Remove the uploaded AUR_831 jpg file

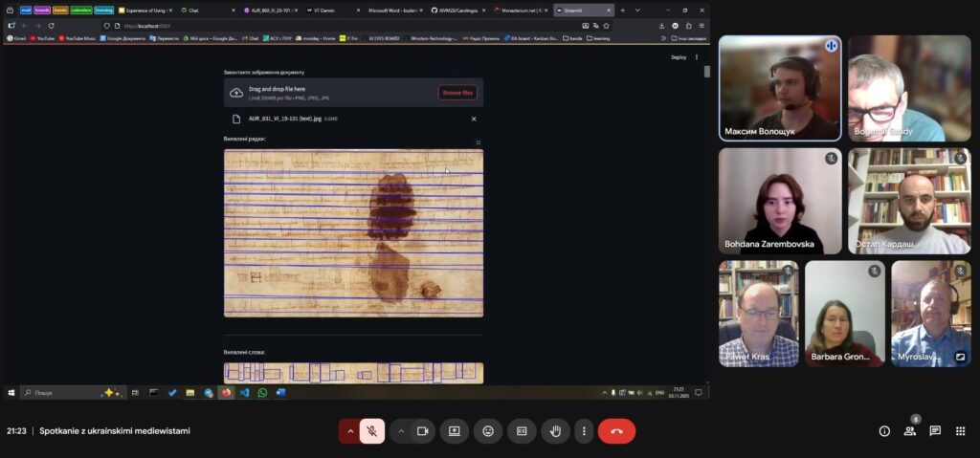coord(474,119)
